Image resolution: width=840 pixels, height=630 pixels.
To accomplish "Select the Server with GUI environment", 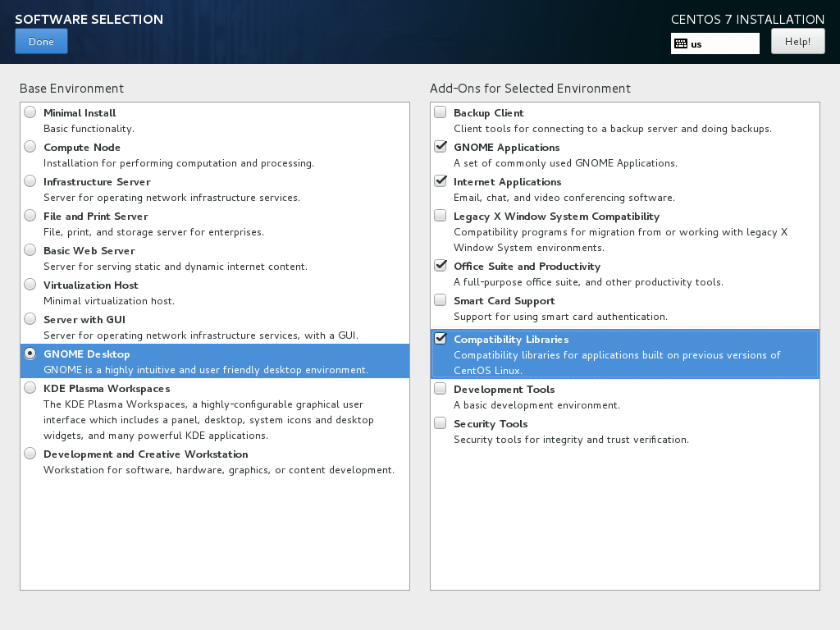I will pyautogui.click(x=30, y=318).
